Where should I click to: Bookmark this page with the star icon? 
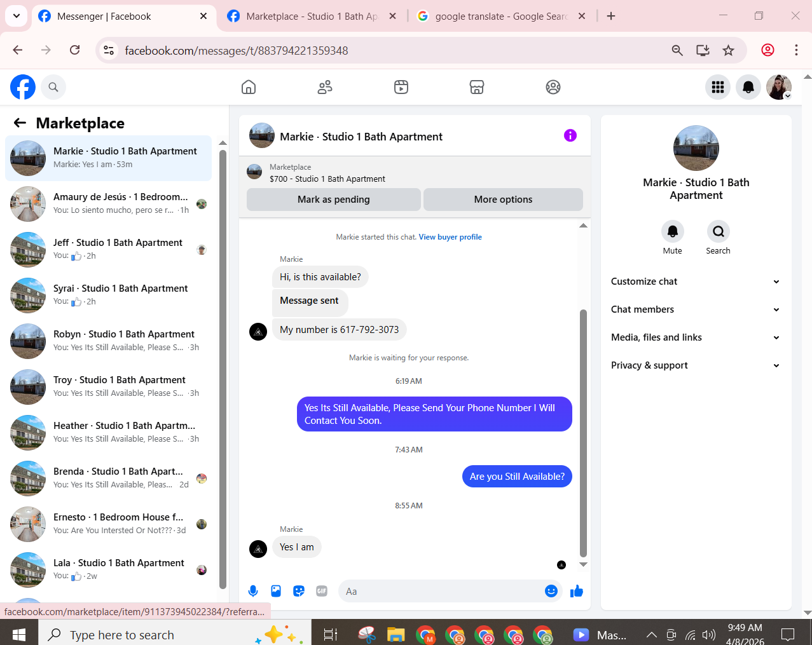click(x=729, y=50)
